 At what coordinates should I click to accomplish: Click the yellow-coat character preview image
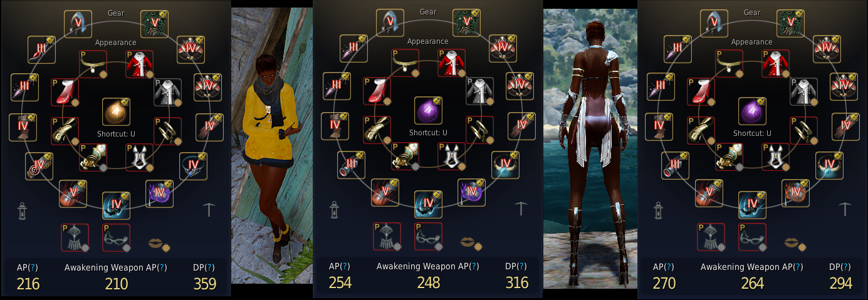click(271, 145)
